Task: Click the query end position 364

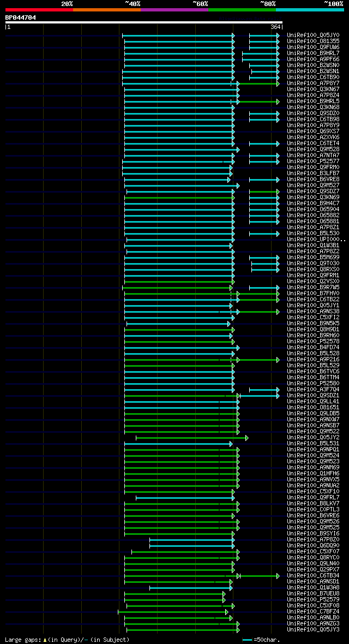Action: [275, 27]
